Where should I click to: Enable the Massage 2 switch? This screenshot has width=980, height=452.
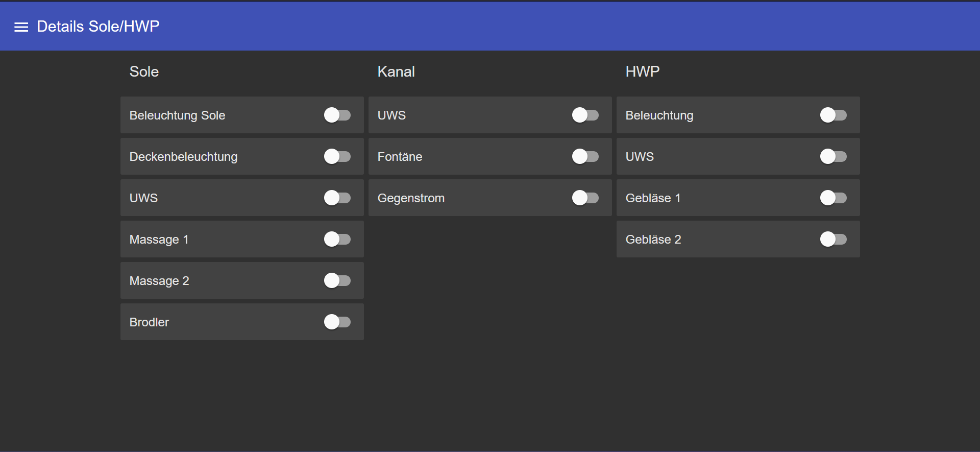point(337,280)
